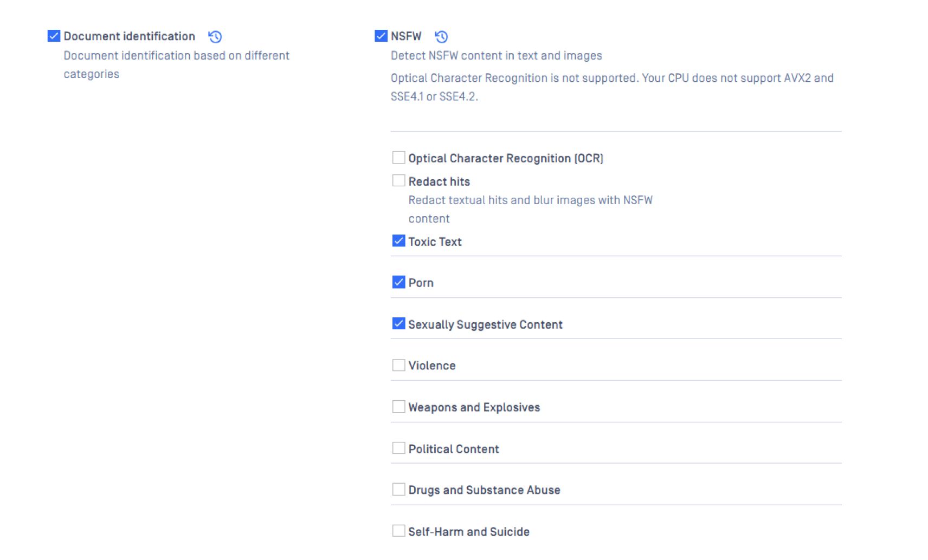Click the reset history icon beside Document identification

[x=215, y=36]
